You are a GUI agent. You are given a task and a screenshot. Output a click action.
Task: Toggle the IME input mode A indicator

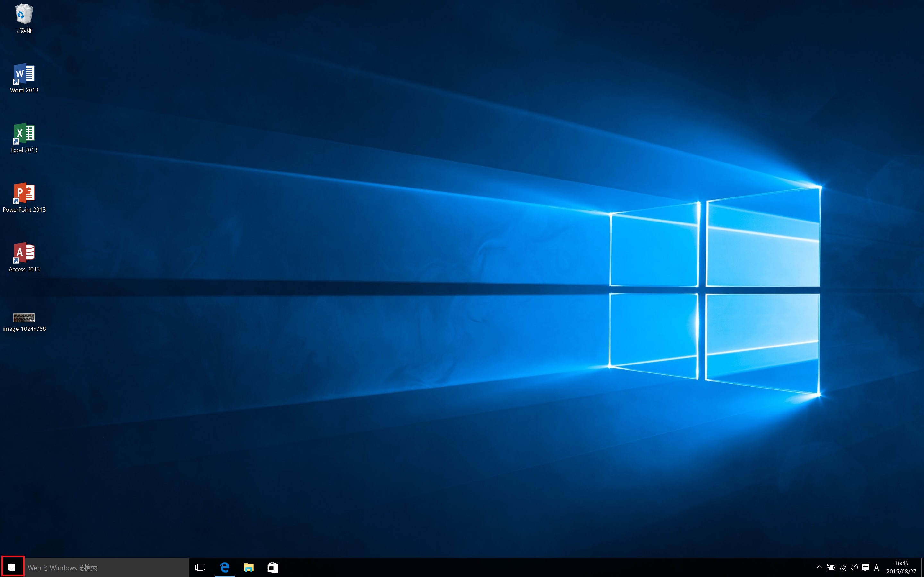(877, 567)
